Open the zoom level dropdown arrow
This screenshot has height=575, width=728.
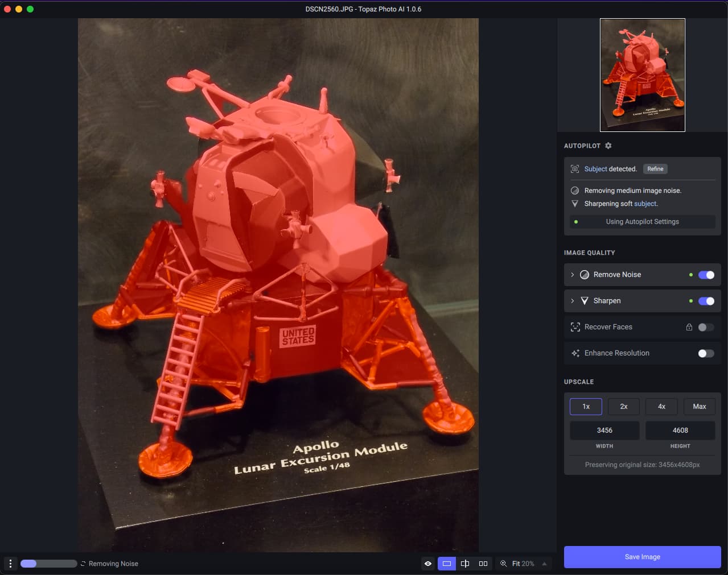coord(544,564)
